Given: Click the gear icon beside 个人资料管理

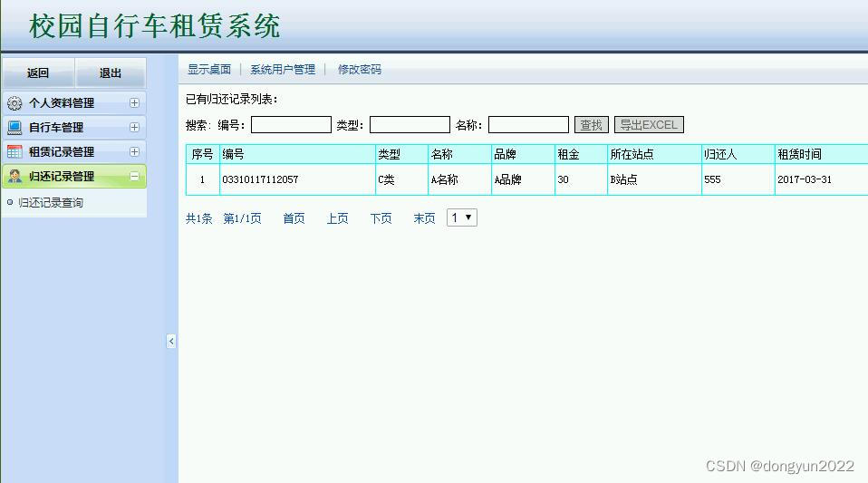Looking at the screenshot, I should click(14, 103).
